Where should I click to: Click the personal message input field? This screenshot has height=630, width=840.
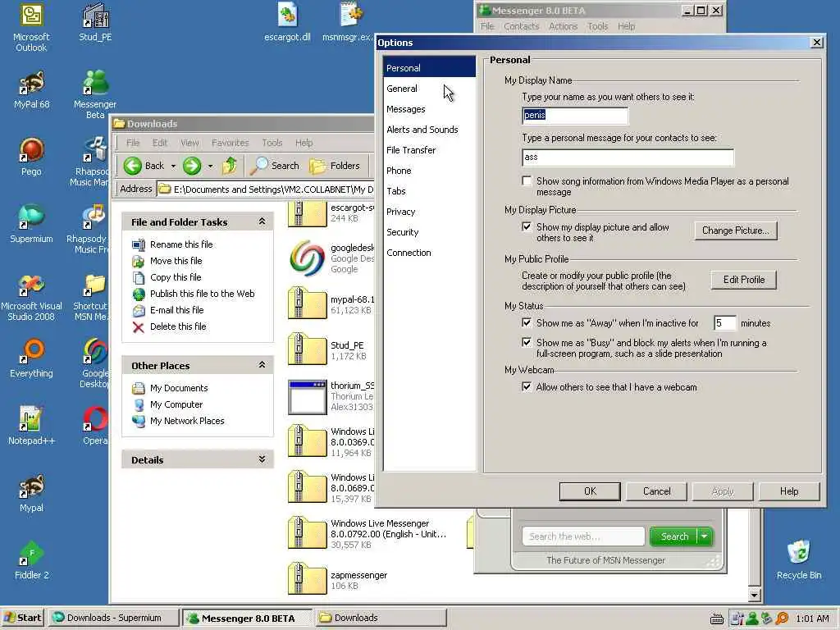[x=628, y=157]
